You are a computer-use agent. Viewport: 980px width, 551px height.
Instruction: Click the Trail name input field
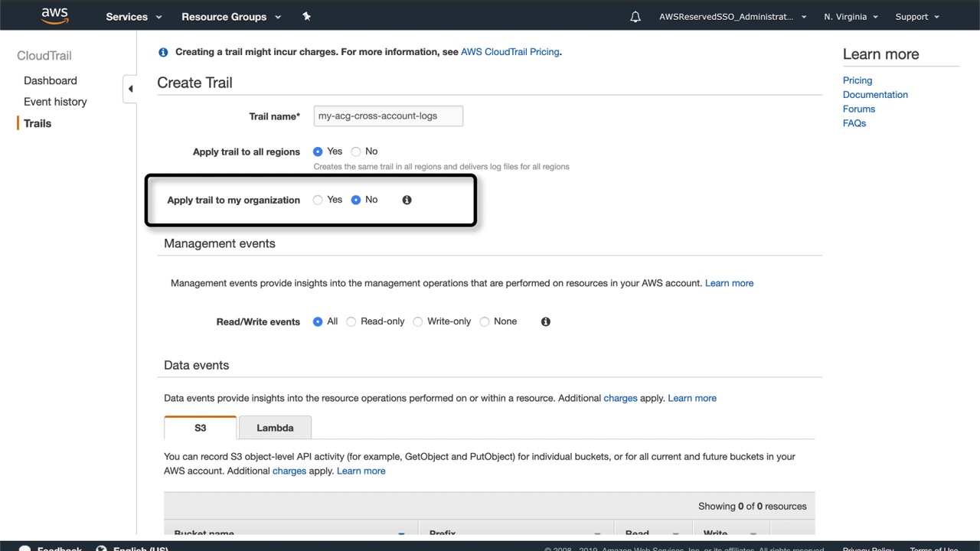click(388, 116)
